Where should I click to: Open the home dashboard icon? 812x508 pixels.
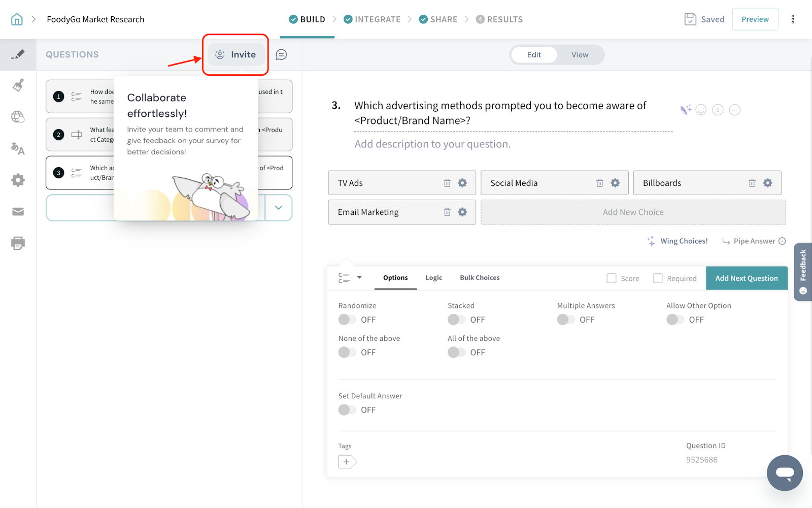17,19
